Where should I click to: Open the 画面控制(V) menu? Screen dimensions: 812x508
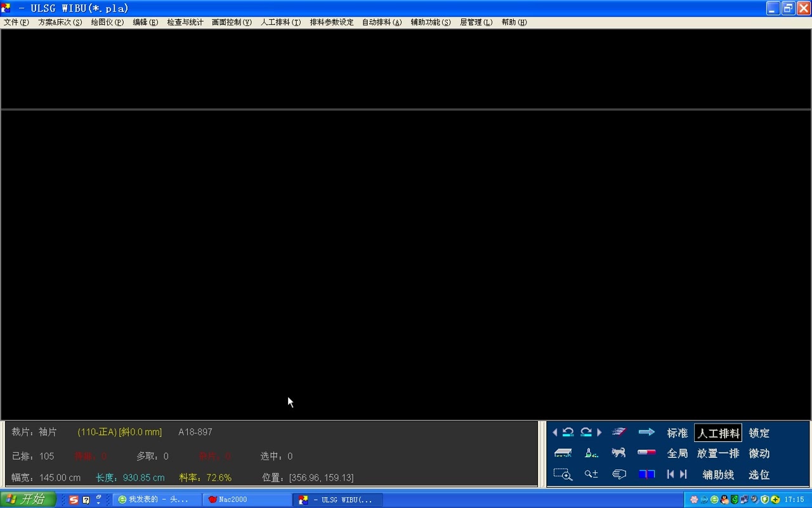coord(232,22)
